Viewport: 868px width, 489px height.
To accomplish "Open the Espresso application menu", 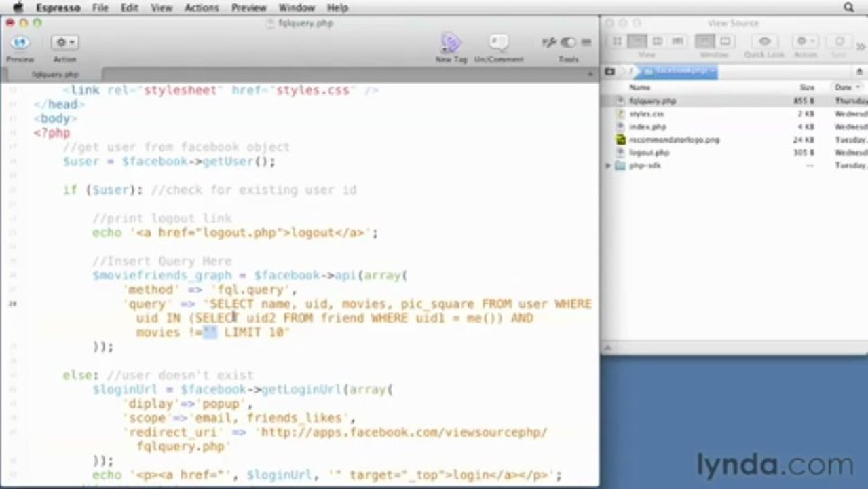I will pyautogui.click(x=58, y=7).
